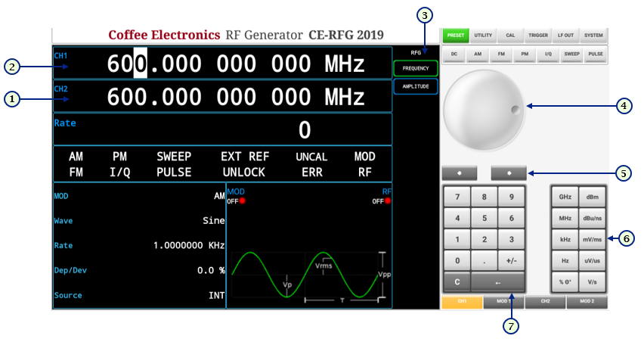Viewport: 644px width, 342px height.
Task: Select the GHz unit key
Action: (565, 197)
